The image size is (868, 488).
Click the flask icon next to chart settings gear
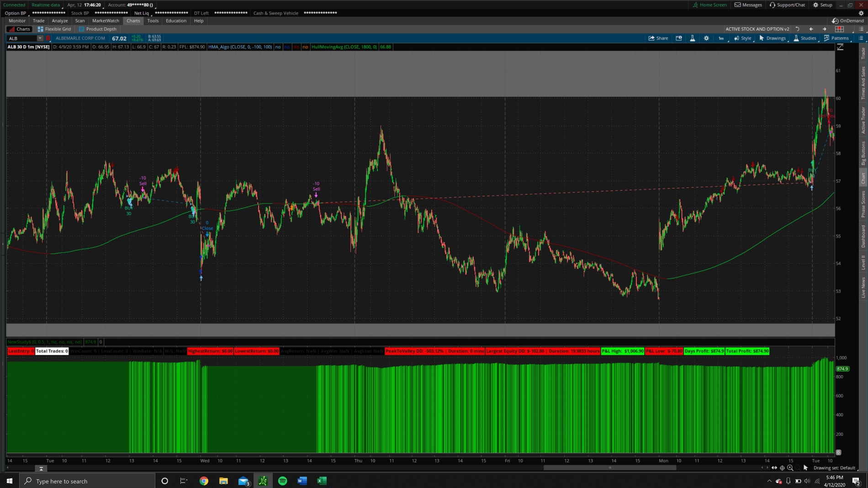point(693,38)
